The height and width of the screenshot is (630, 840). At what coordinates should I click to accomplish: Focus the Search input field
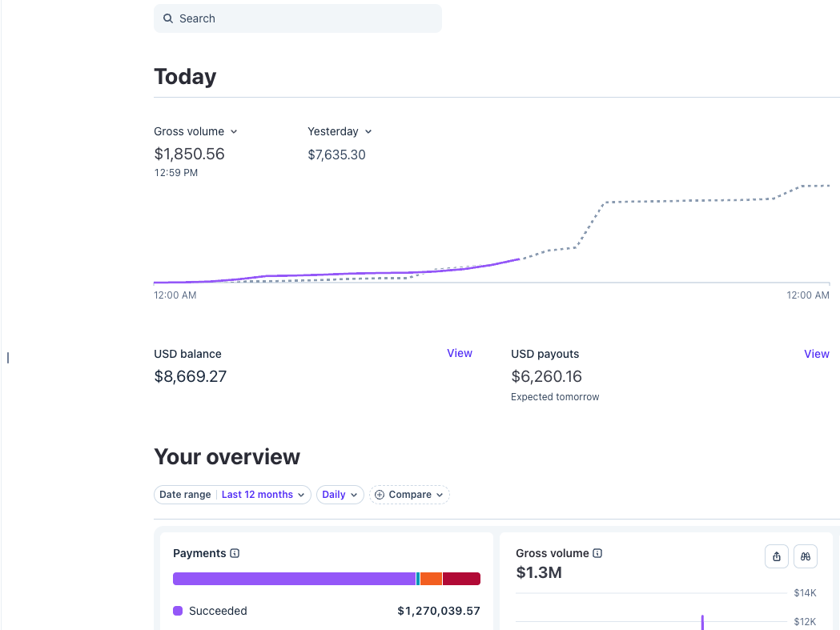[x=298, y=18]
